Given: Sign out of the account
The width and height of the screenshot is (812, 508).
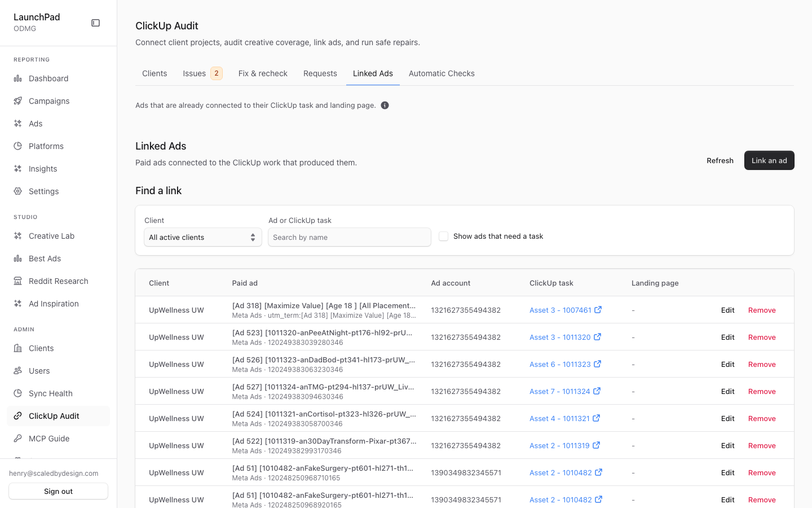Looking at the screenshot, I should coord(59,491).
